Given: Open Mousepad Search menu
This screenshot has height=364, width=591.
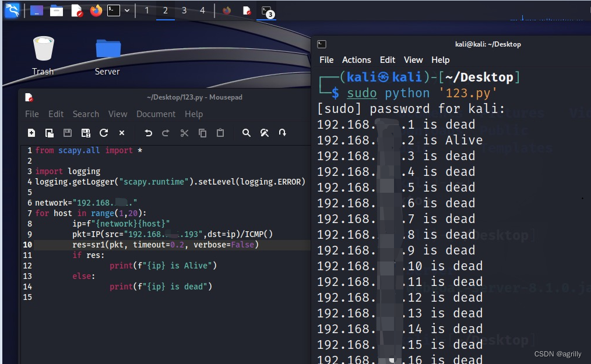Looking at the screenshot, I should tap(86, 114).
